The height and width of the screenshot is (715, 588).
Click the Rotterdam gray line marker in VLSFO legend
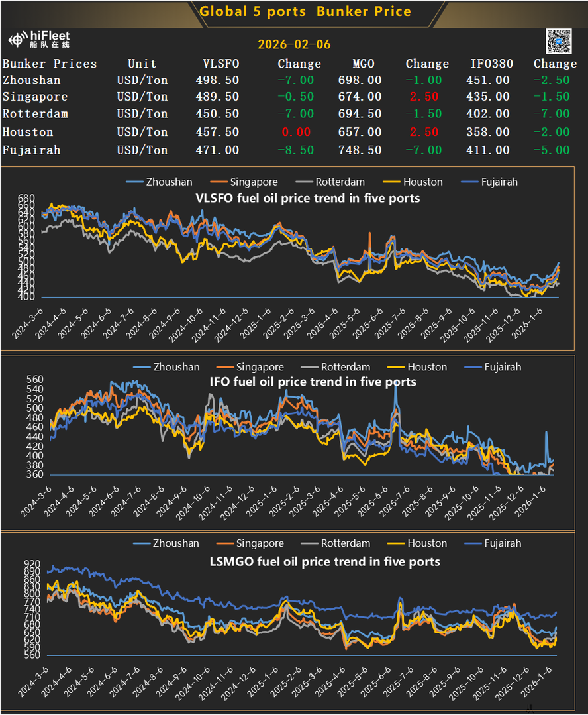[304, 182]
